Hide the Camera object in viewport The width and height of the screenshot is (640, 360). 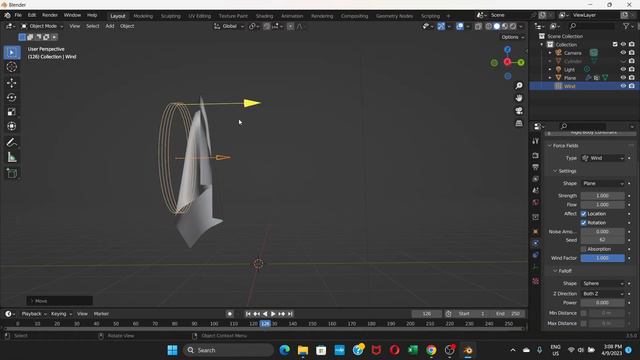pyautogui.click(x=623, y=53)
